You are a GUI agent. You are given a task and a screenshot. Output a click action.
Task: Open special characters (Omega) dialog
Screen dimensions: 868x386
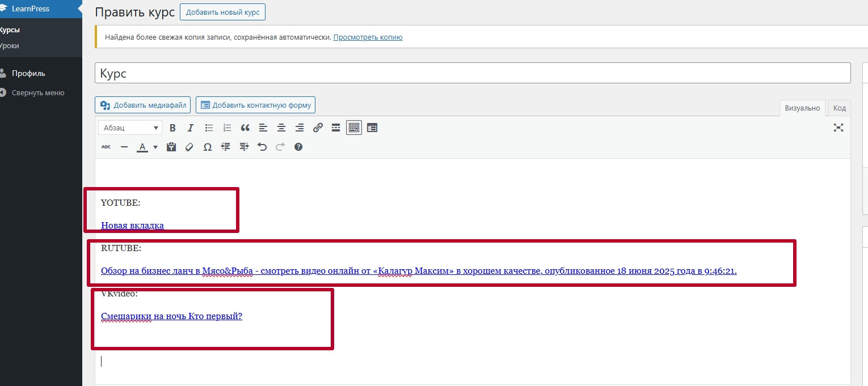[x=208, y=147]
